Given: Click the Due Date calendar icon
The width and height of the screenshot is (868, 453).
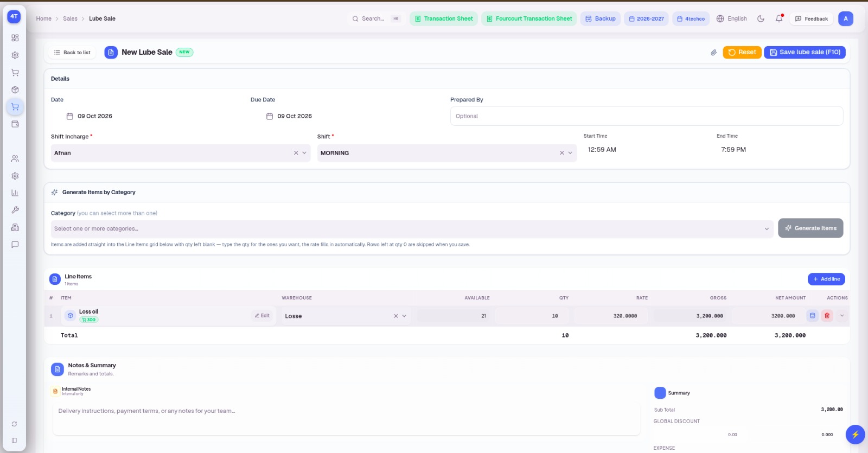Looking at the screenshot, I should point(270,116).
